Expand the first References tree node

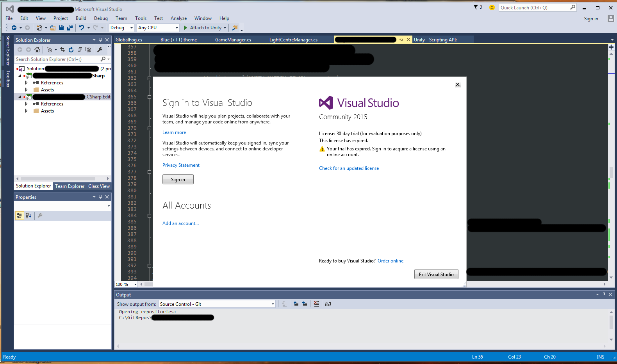(x=26, y=83)
